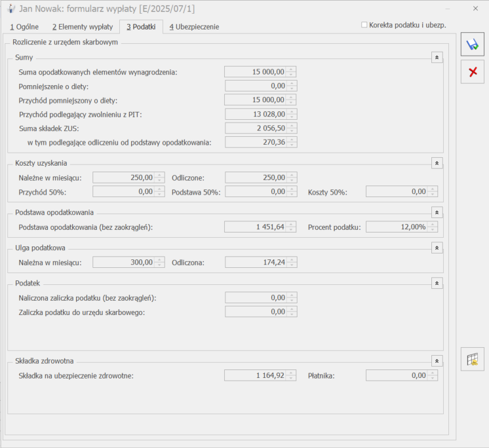Click Koszty Odliczone field 250,00

[261, 178]
